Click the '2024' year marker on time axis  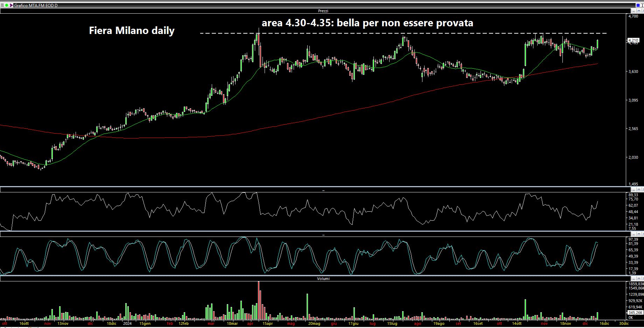[x=127, y=323]
